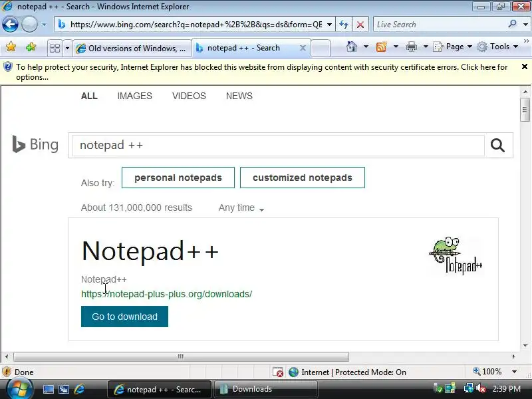This screenshot has width=532, height=399.
Task: Click Internet Protected Mode zone indicator
Action: tap(347, 372)
